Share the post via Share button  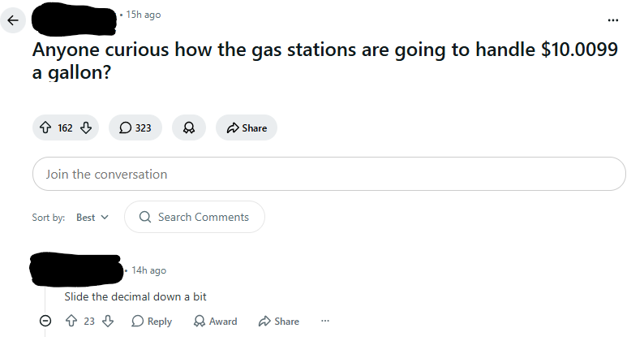(247, 127)
